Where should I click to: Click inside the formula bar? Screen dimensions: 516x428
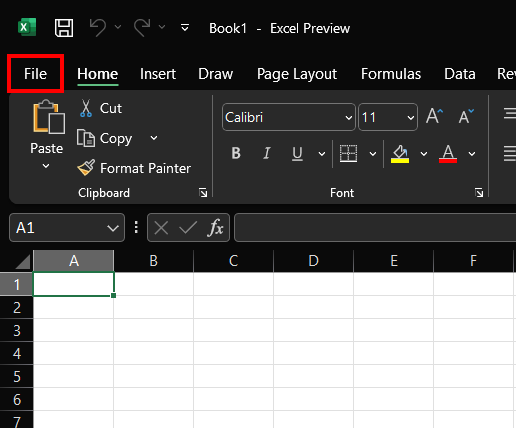click(375, 228)
